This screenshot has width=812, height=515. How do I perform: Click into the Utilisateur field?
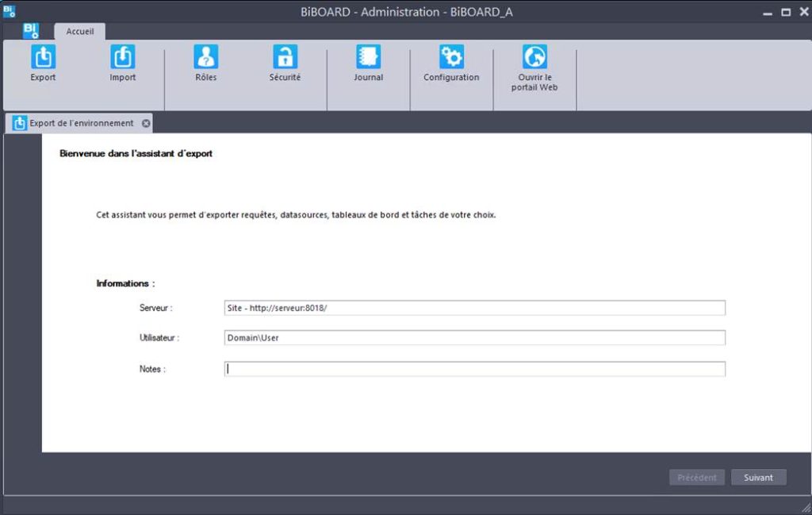[475, 338]
